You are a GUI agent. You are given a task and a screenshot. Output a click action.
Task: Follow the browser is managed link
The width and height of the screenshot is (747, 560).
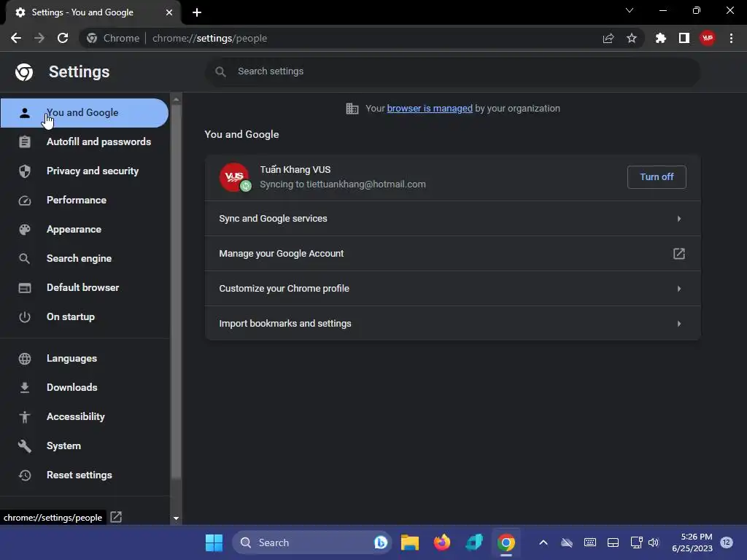tap(429, 109)
